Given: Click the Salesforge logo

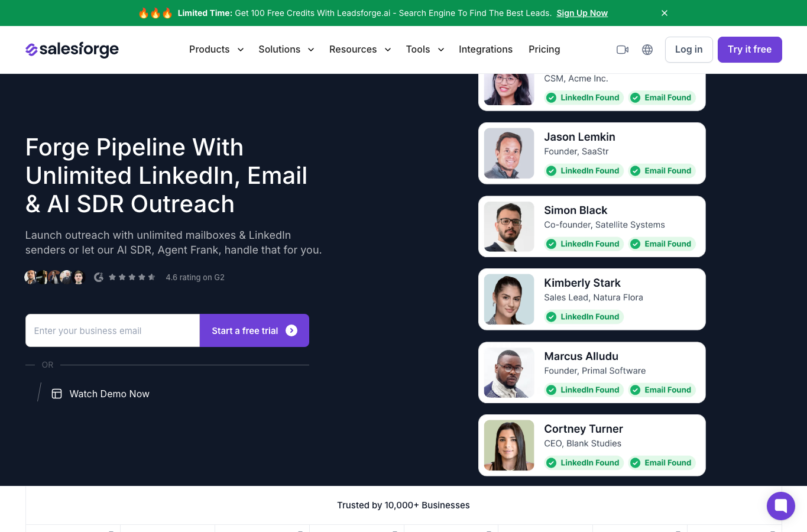Looking at the screenshot, I should [x=72, y=50].
